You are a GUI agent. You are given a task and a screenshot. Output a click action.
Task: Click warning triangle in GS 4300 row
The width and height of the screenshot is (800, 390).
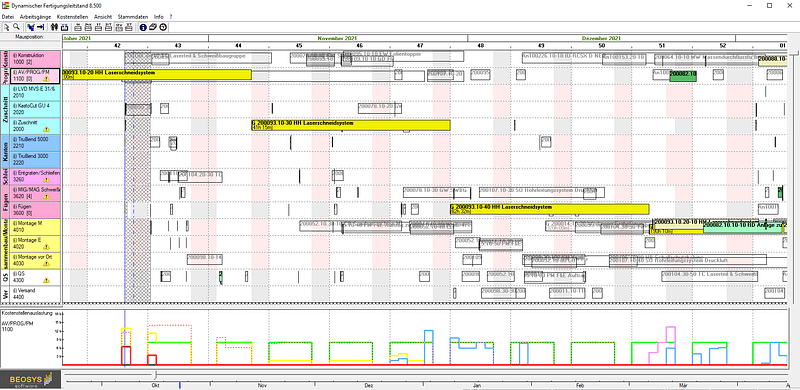click(46, 280)
